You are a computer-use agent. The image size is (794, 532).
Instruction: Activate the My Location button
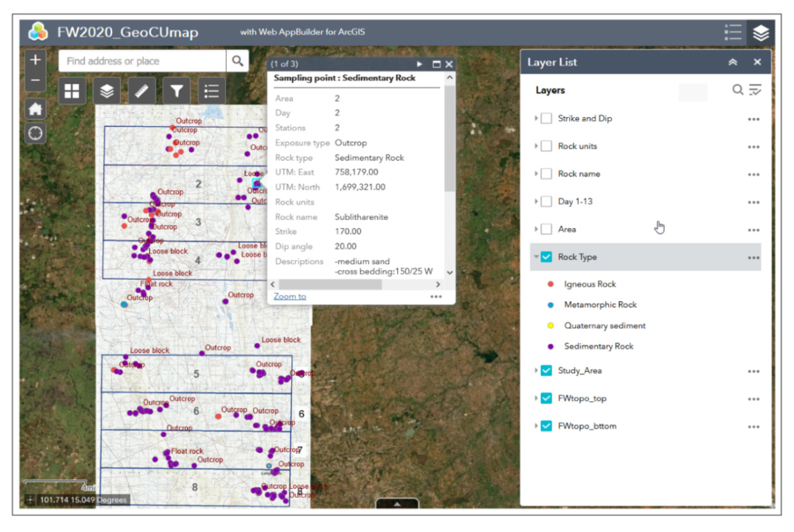click(35, 133)
